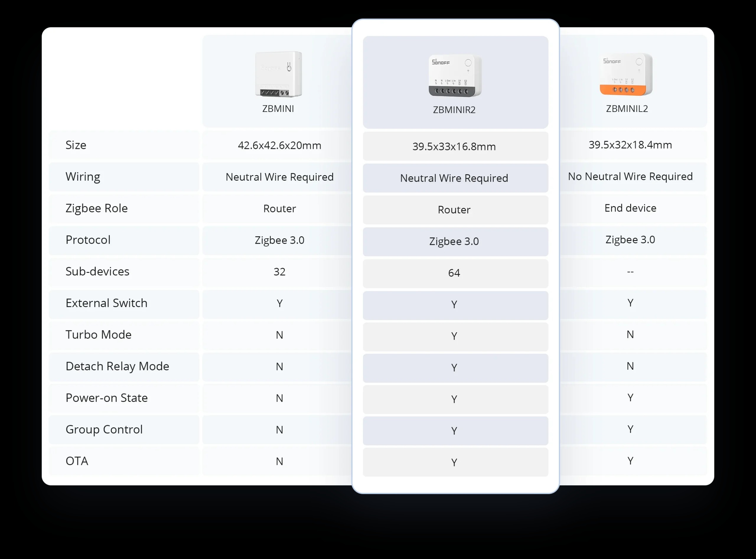Click the ZBMINIR2 product image
The image size is (756, 559).
(455, 76)
